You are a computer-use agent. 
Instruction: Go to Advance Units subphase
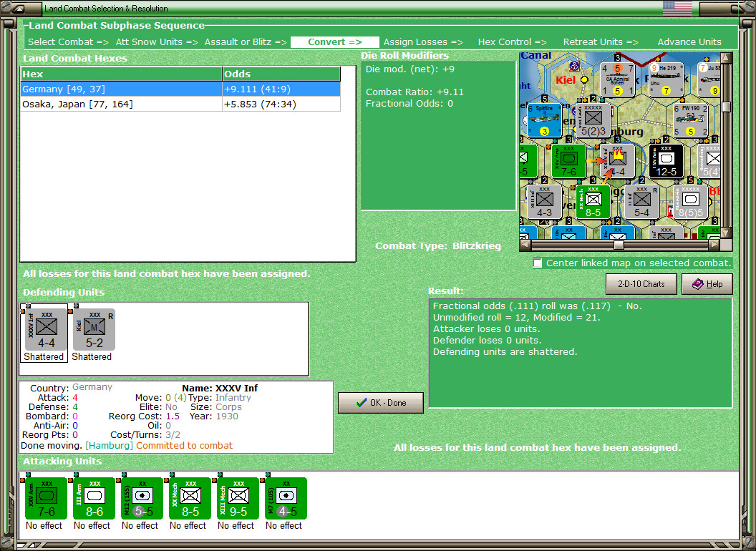[x=689, y=42]
